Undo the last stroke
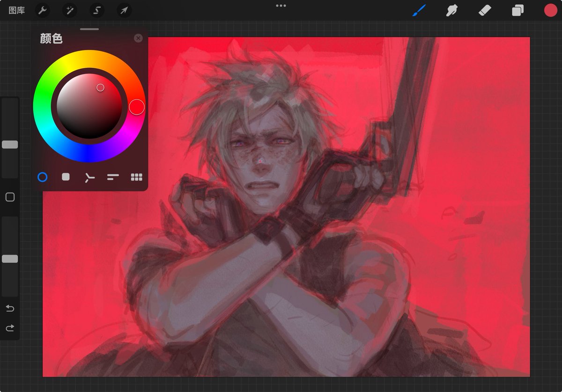562x392 pixels. pyautogui.click(x=10, y=308)
